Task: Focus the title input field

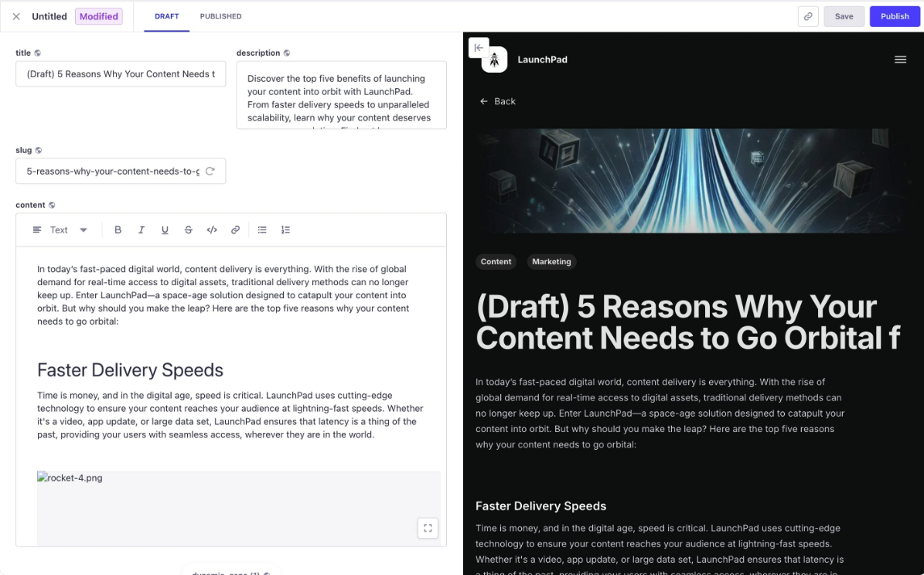Action: (121, 74)
